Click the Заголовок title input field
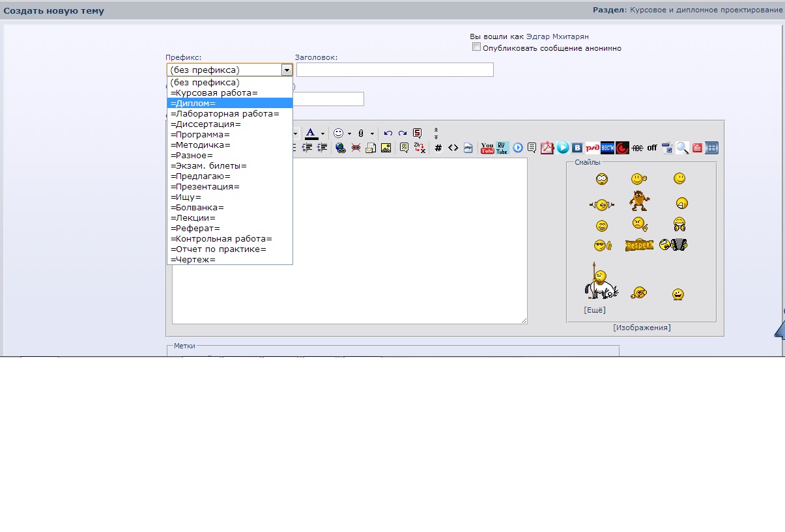 (x=395, y=70)
